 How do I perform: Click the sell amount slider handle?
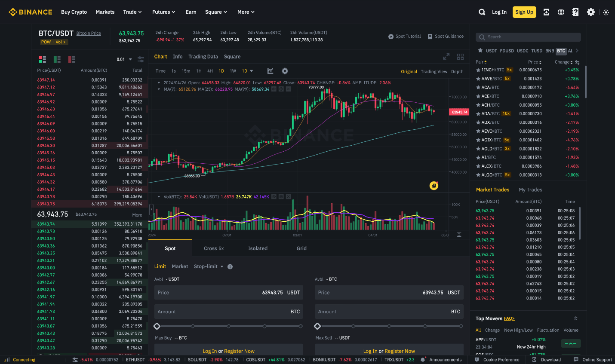point(317,326)
